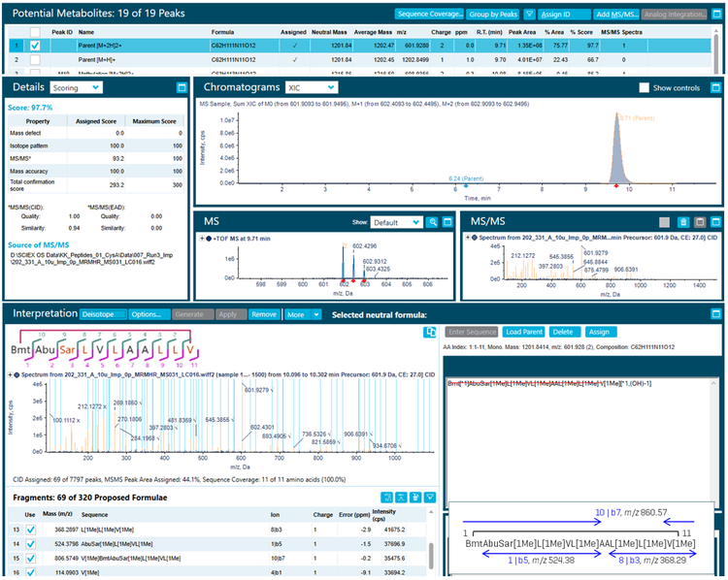Open the MS Show Default dropdown
This screenshot has height=580, width=728.
point(400,222)
